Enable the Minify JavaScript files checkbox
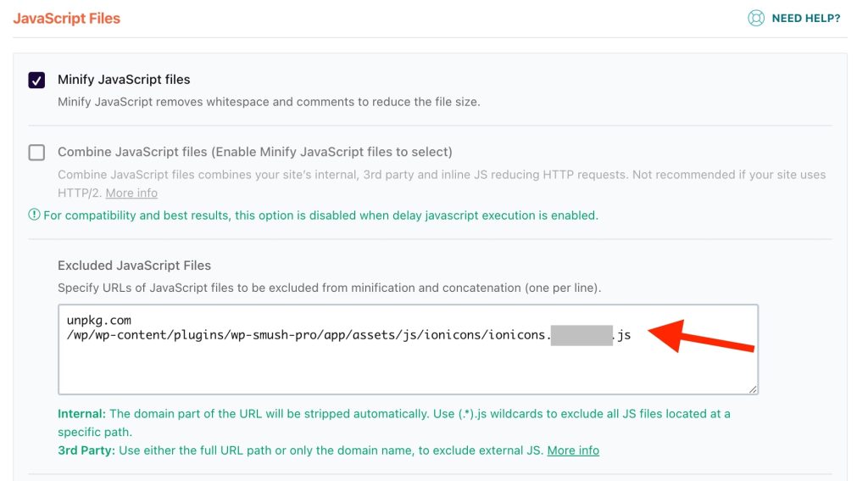 pos(36,80)
